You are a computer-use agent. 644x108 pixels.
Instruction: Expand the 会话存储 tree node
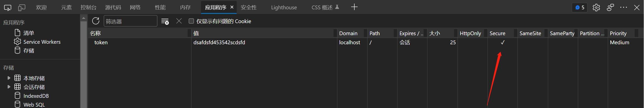point(9,87)
